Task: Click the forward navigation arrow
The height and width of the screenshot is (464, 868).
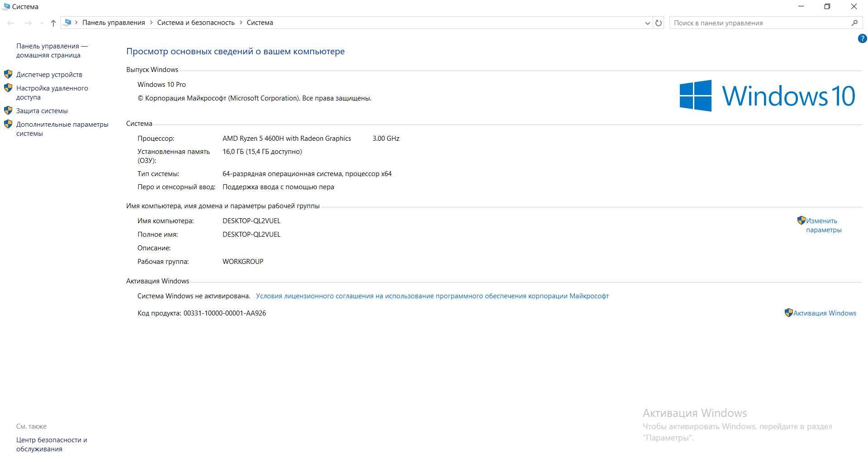Action: tap(28, 23)
